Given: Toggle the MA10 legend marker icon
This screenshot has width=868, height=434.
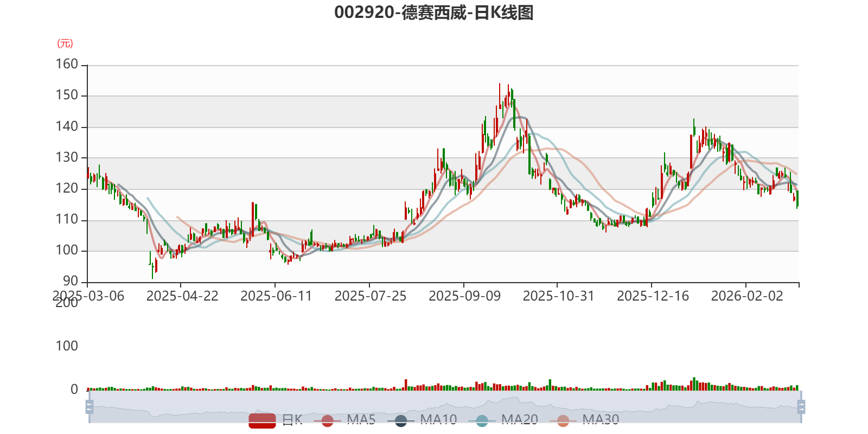Looking at the screenshot, I should coord(401,420).
